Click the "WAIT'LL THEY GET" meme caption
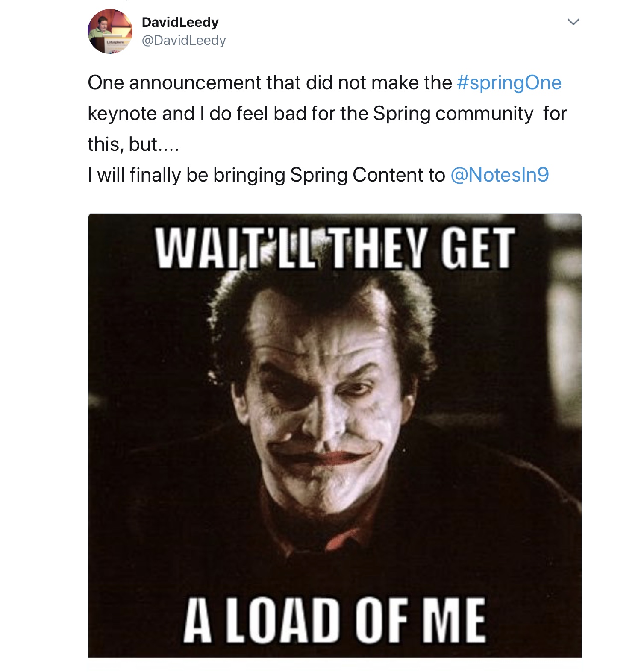 pos(335,248)
